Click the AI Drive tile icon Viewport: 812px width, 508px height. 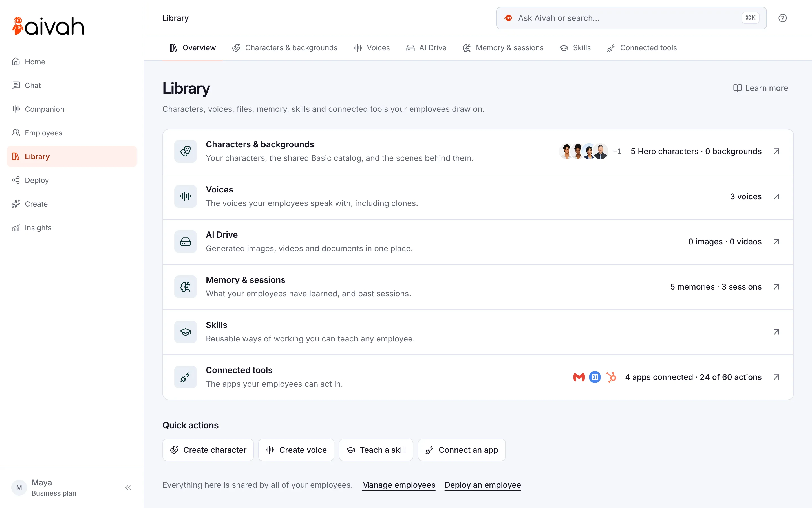click(185, 242)
